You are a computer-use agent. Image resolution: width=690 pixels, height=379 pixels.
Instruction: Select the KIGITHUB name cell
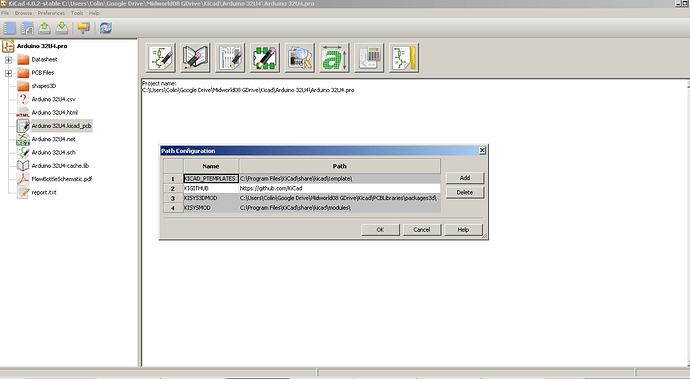(211, 188)
